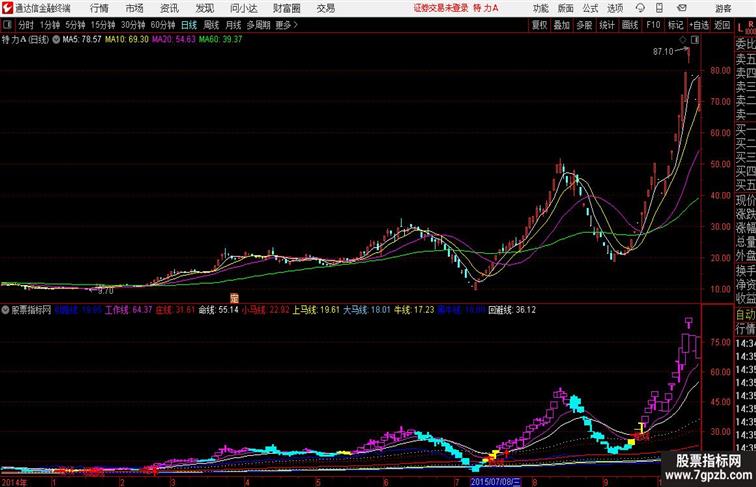Open the 市场 menu
Viewport: 756px width, 487px height.
[x=134, y=8]
